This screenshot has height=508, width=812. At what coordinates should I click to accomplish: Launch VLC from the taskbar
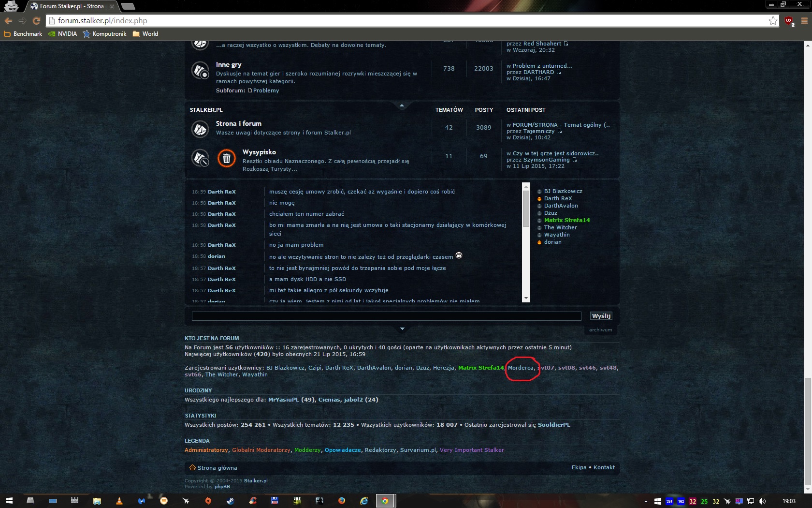pyautogui.click(x=119, y=501)
